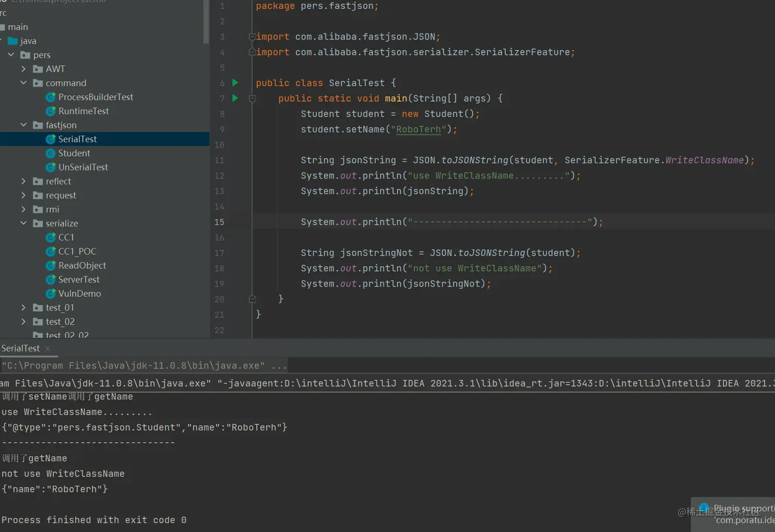Click CC1_POC class icon

[51, 251]
